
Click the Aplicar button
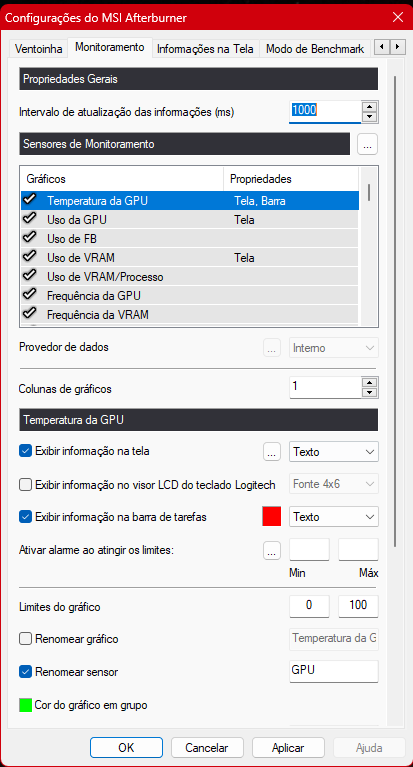click(x=288, y=747)
